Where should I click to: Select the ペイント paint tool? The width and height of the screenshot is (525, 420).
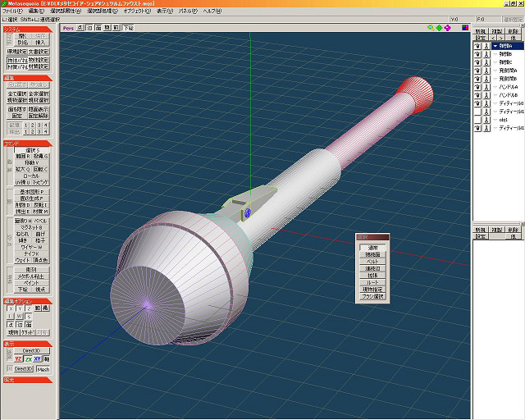pyautogui.click(x=32, y=283)
